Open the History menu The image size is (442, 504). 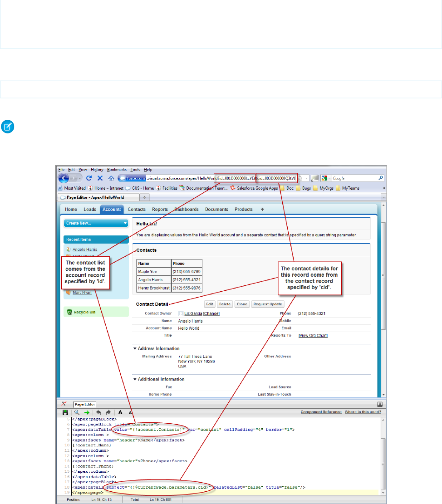pyautogui.click(x=97, y=169)
